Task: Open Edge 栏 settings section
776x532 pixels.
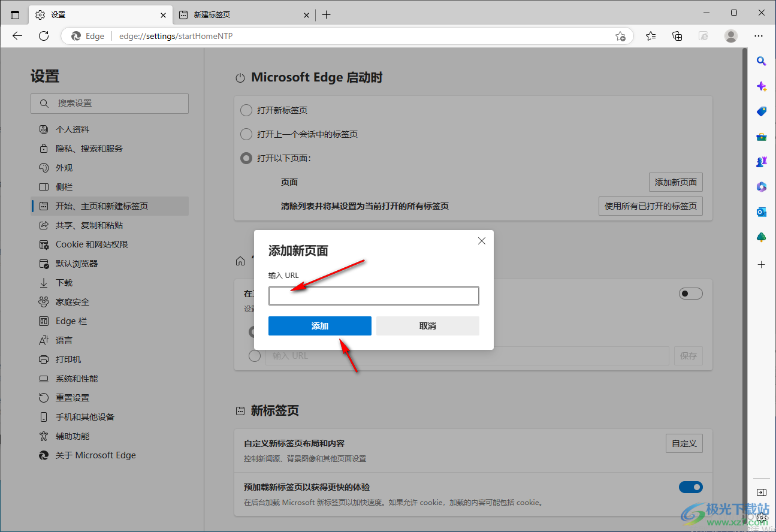Action: pyautogui.click(x=110, y=321)
